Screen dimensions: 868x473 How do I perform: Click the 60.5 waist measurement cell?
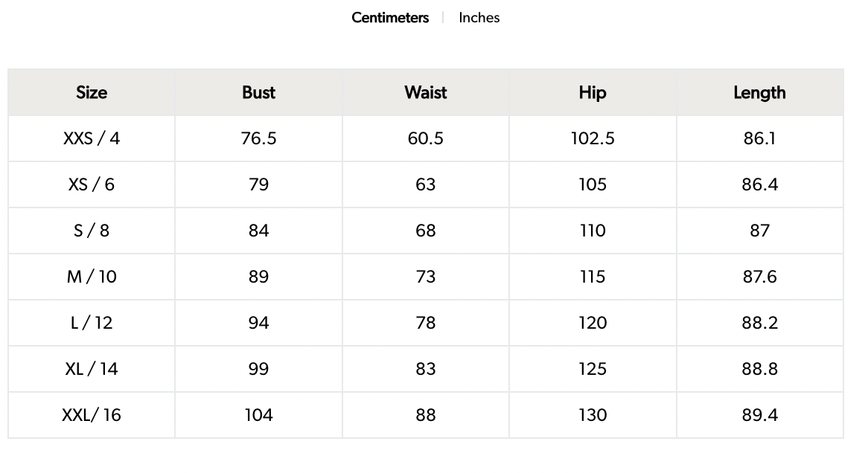[425, 138]
